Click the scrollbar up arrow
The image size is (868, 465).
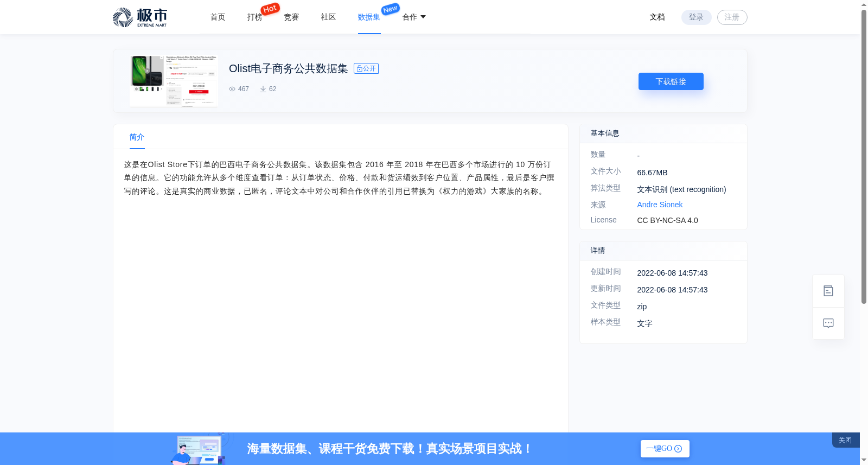click(864, 4)
